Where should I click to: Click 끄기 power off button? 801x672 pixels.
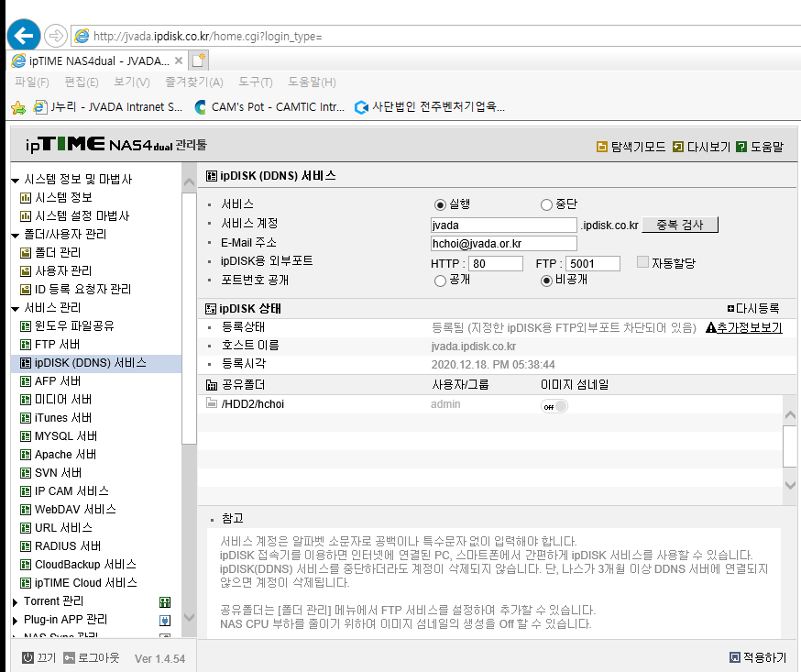pos(38,657)
